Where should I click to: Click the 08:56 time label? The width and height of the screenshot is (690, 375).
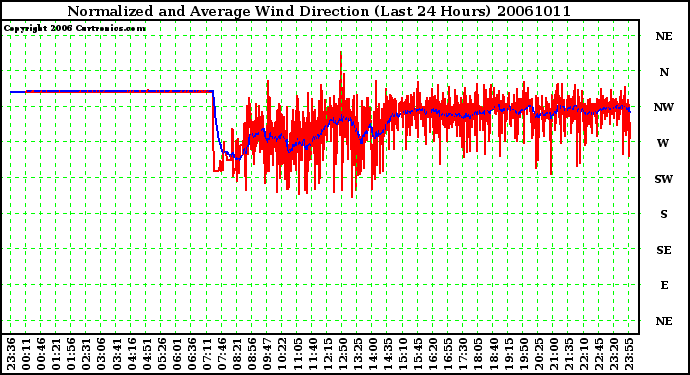click(252, 354)
